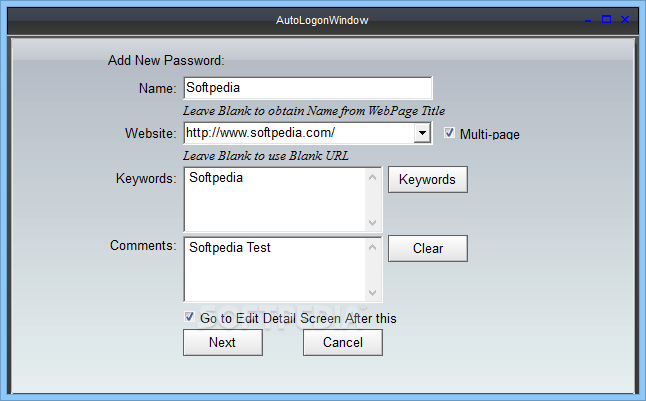This screenshot has height=401, width=646.
Task: Click Comments box scroll down arrow
Action: 373,293
